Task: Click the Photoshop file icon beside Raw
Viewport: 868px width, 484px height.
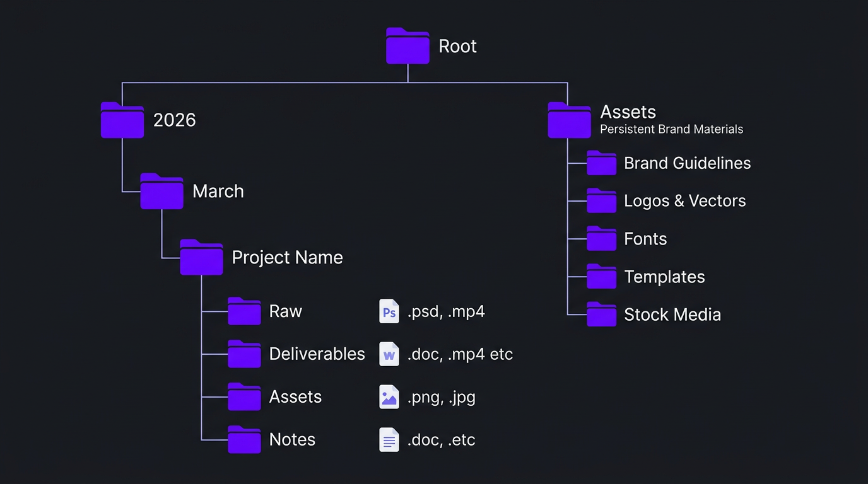Action: point(389,311)
